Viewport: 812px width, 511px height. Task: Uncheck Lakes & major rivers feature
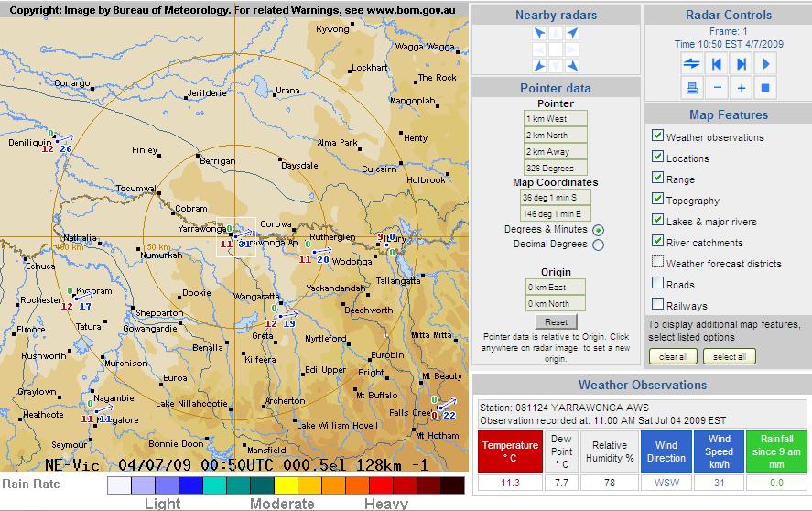tap(657, 220)
